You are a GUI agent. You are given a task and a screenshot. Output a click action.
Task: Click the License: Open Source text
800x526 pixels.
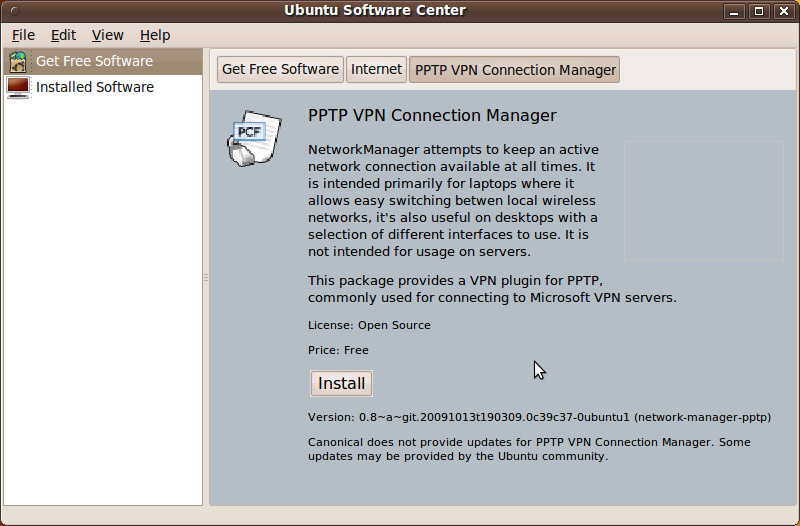[x=369, y=325]
